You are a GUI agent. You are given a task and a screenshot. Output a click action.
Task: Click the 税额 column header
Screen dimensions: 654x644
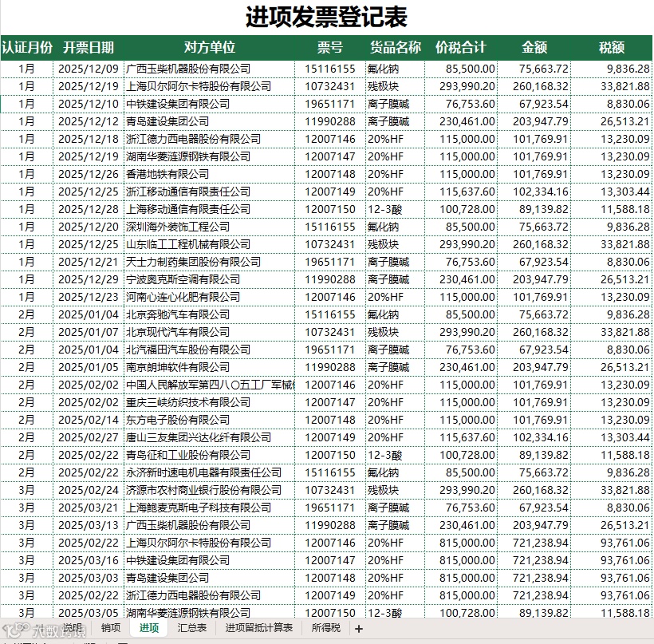click(612, 48)
